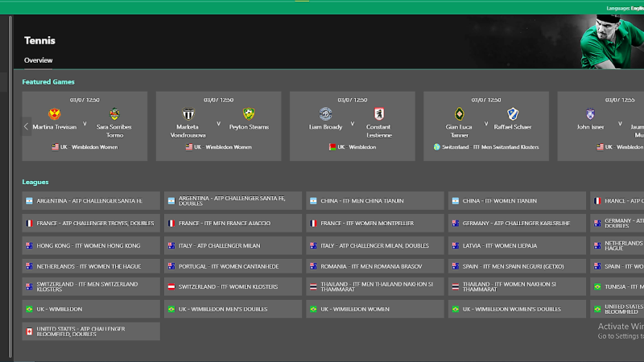Screen dimensions: 644x362
Task: Switch to the Overview tab
Action: pyautogui.click(x=38, y=60)
